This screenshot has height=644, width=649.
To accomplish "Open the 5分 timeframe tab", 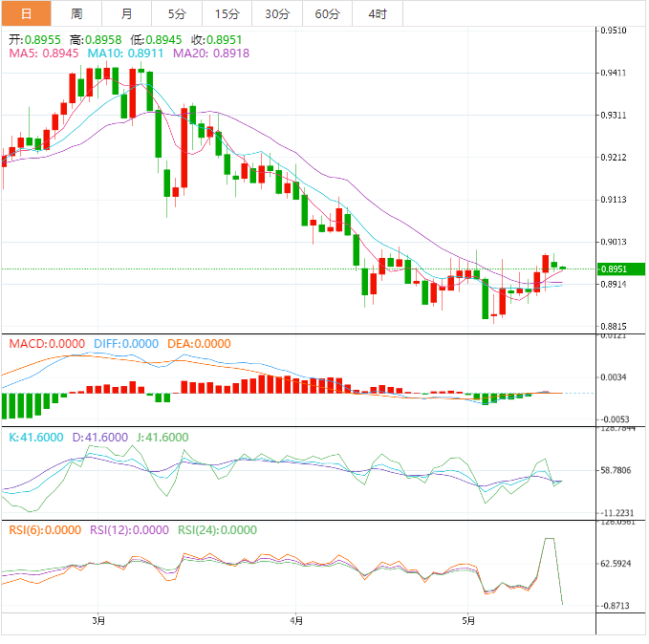I will [177, 13].
